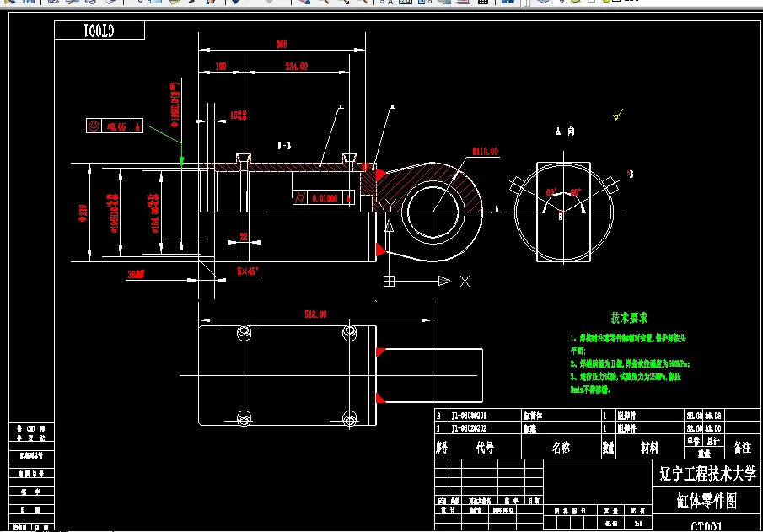Select the 22 hole width dimension
The image size is (763, 532).
tap(244, 237)
